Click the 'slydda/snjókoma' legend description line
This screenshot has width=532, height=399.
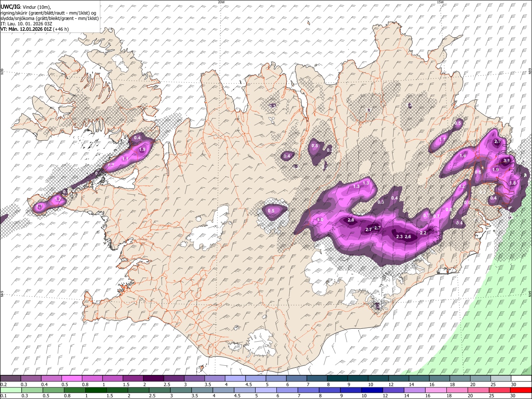tap(49, 18)
